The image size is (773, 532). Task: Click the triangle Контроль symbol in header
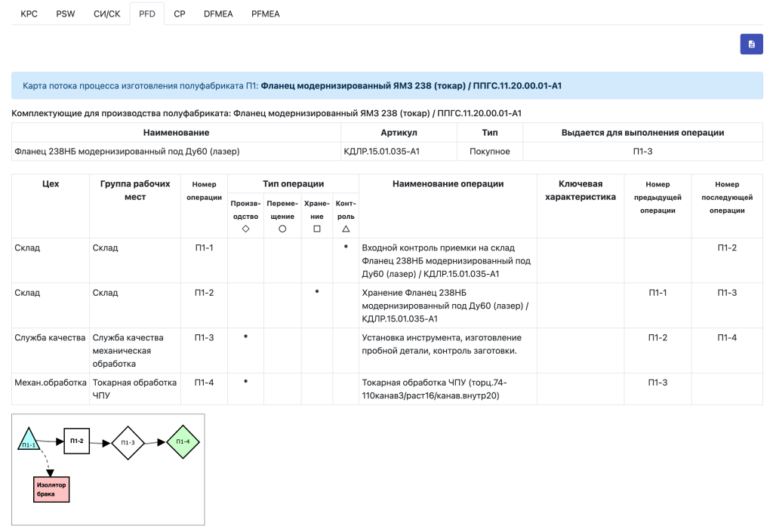pos(346,229)
